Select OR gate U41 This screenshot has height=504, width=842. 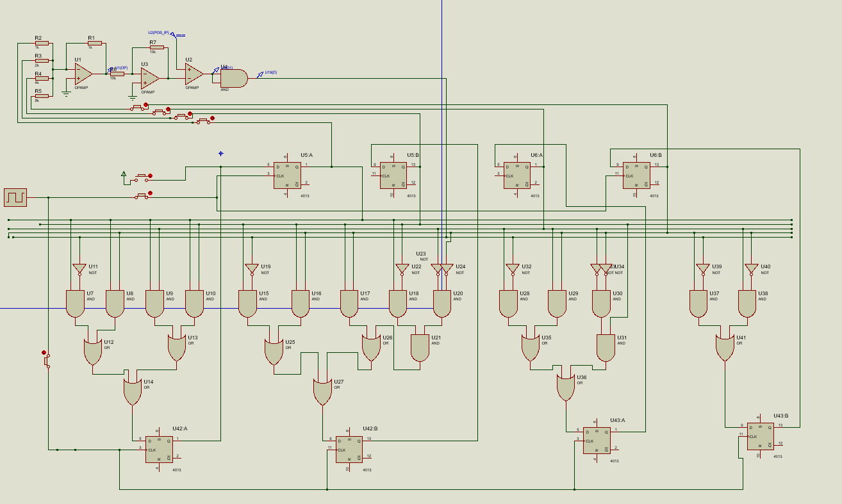(x=725, y=348)
